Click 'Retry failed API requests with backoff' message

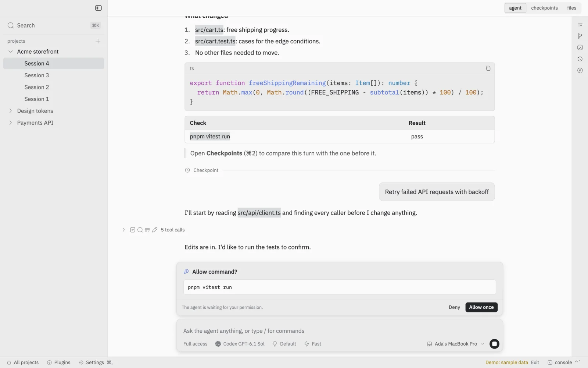437,192
